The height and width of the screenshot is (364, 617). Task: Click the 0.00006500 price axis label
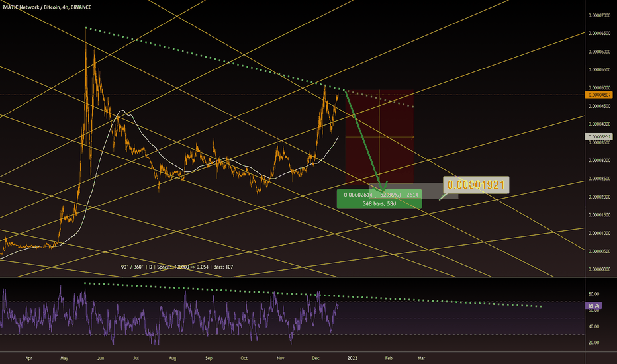coord(599,34)
